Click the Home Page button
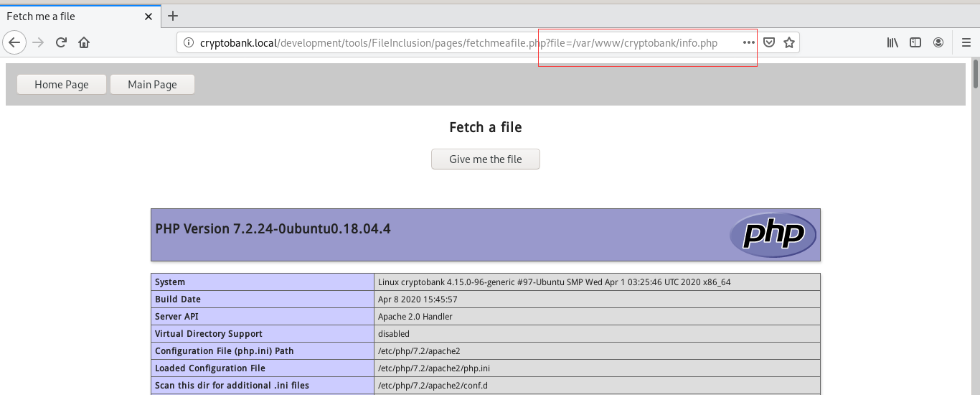This screenshot has width=980, height=395. [62, 85]
